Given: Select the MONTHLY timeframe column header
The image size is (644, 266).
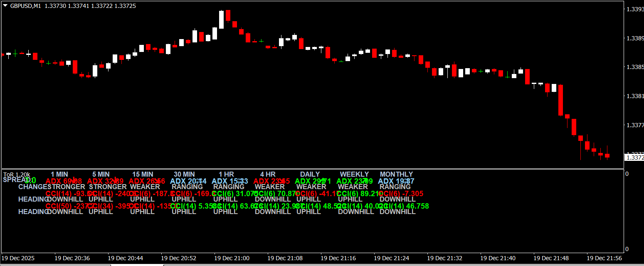Looking at the screenshot, I should [396, 174].
